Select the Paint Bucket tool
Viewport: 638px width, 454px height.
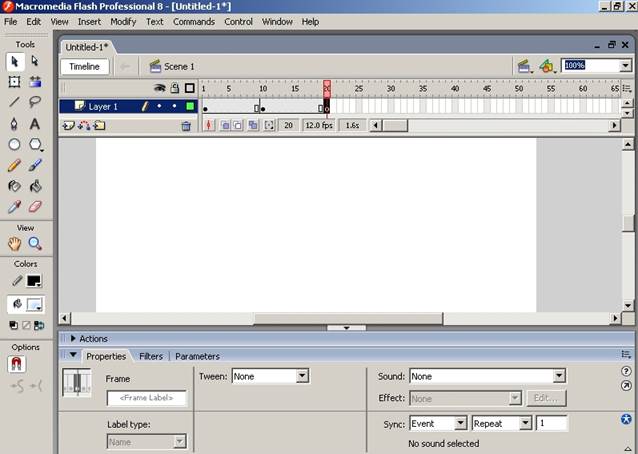coord(35,186)
